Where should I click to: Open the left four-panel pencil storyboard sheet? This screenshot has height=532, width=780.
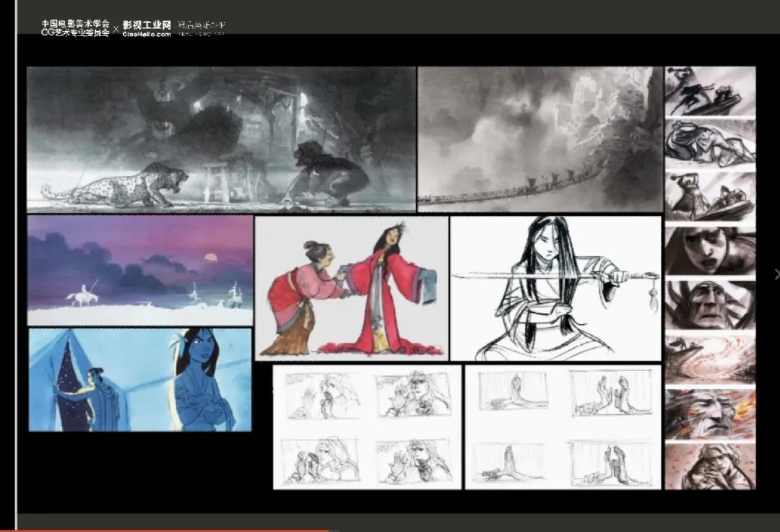(367, 427)
